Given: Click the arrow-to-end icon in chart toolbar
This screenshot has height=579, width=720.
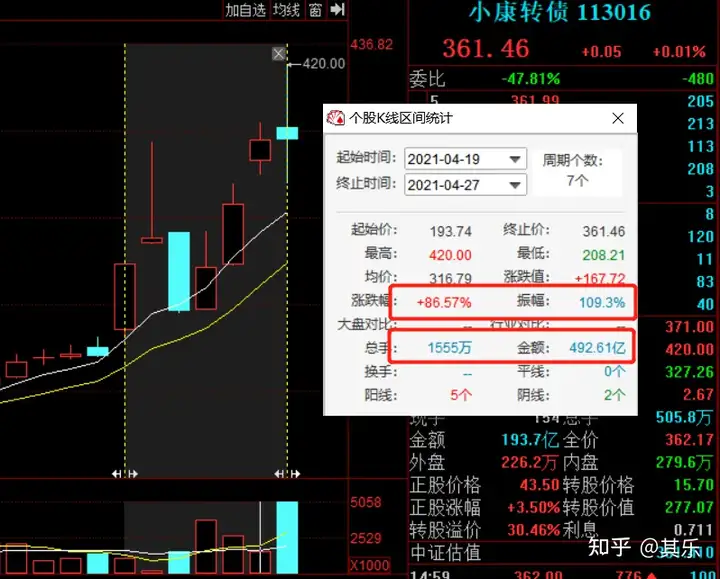Looking at the screenshot, I should 338,9.
